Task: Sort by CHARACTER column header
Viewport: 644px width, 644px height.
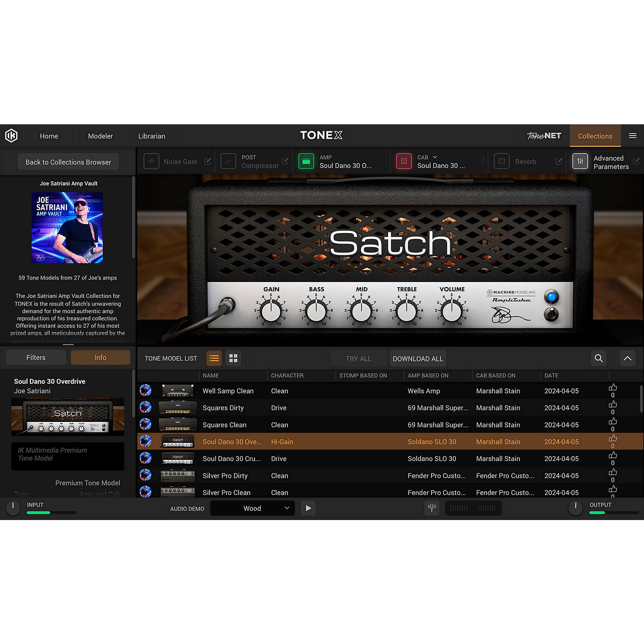Action: [x=287, y=375]
